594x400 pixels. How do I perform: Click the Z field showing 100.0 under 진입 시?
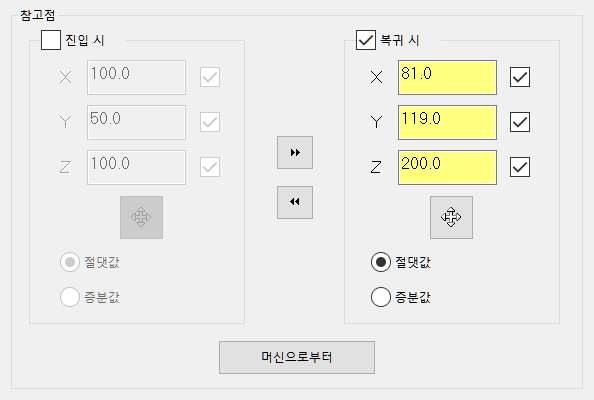136,167
